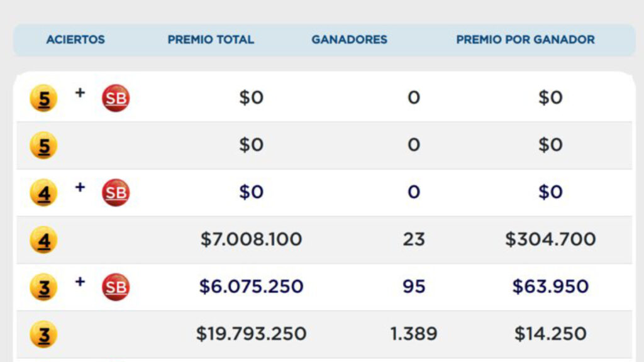This screenshot has width=644, height=362.
Task: Click the yellow 5 ball in first row
Action: point(43,98)
